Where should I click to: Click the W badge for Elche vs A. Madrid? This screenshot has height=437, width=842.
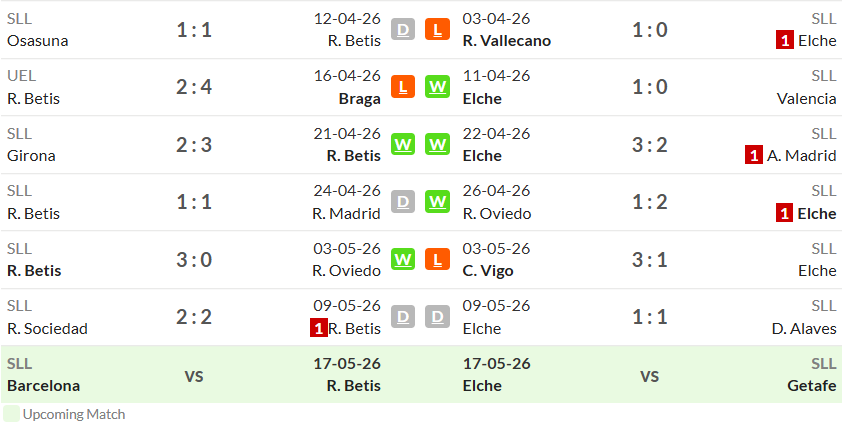point(437,144)
